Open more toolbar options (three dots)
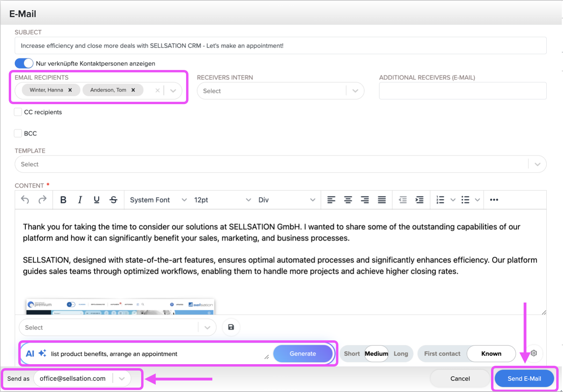This screenshot has width=563, height=392. click(494, 200)
